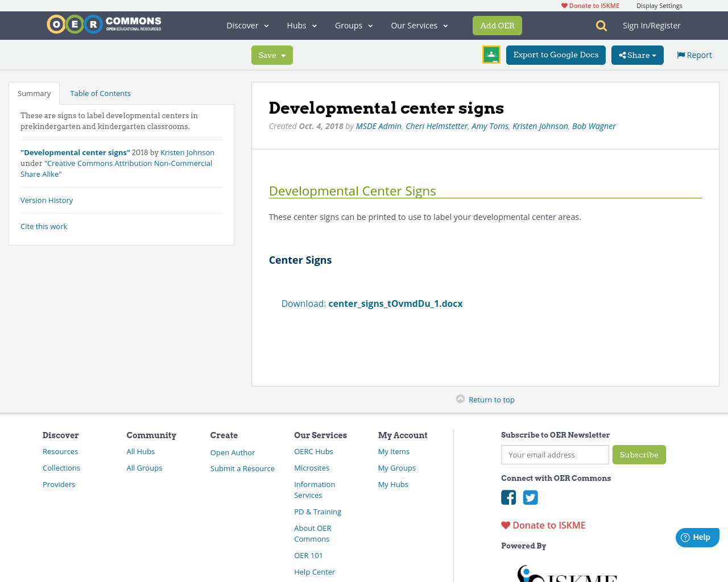This screenshot has height=582, width=728.
Task: Open the Version History link
Action: click(47, 199)
